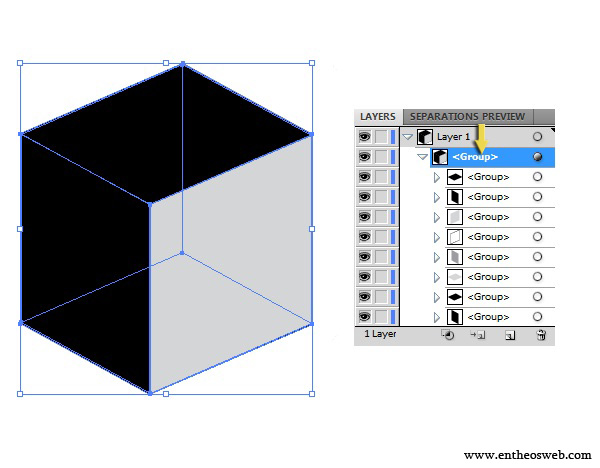Select the Layers tab

378,117
